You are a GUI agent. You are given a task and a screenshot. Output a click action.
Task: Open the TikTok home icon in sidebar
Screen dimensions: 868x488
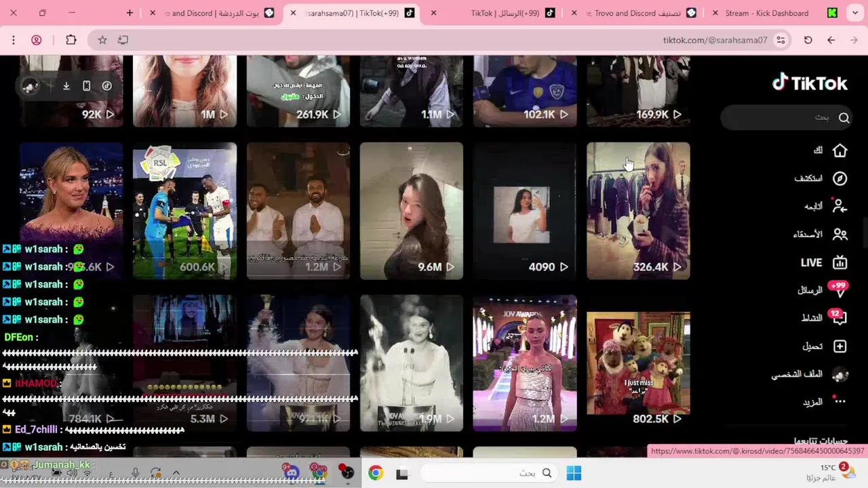click(x=840, y=150)
